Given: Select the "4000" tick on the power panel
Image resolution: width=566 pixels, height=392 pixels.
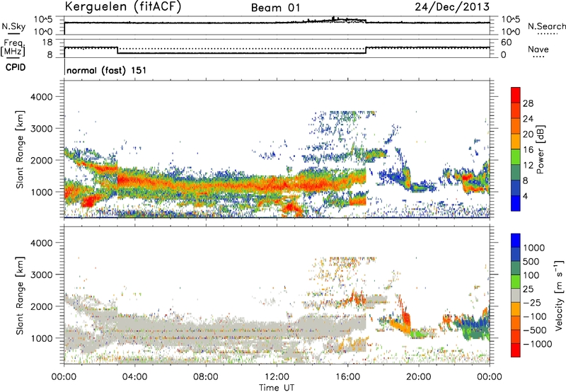Looking at the screenshot, I should point(41,97).
